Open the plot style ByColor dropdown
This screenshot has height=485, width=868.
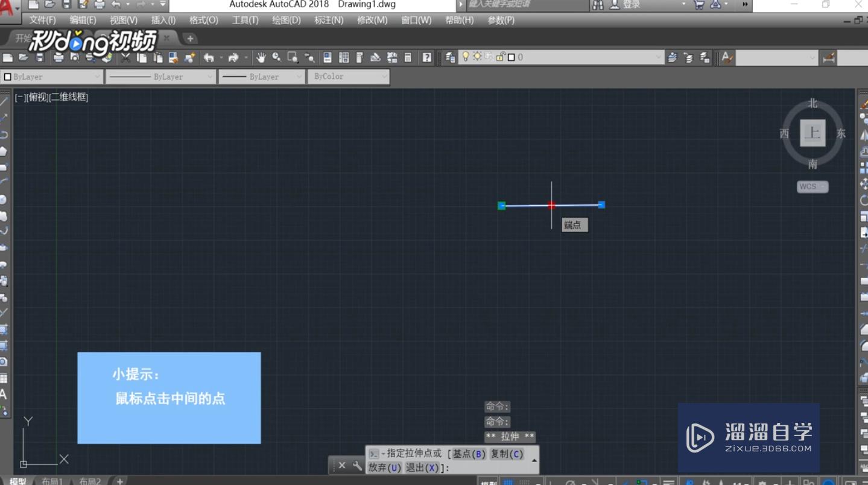click(348, 77)
